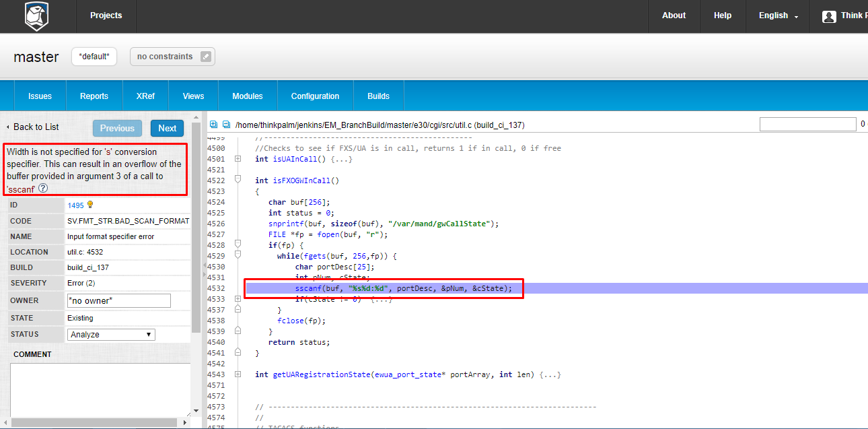This screenshot has height=429, width=868.
Task: Switch to the Reports tab
Action: 94,96
